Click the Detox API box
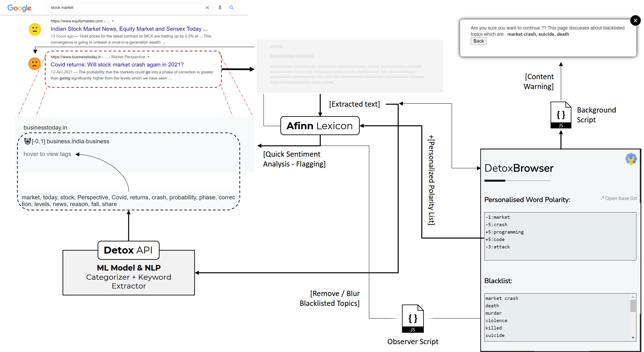This screenshot has width=644, height=352. [128, 250]
